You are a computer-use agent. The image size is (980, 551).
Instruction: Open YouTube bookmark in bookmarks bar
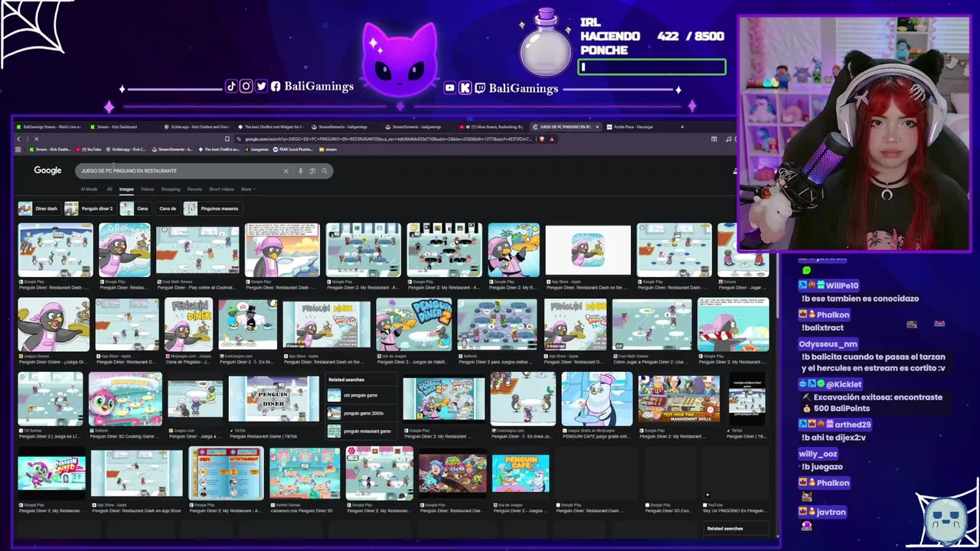click(x=90, y=149)
